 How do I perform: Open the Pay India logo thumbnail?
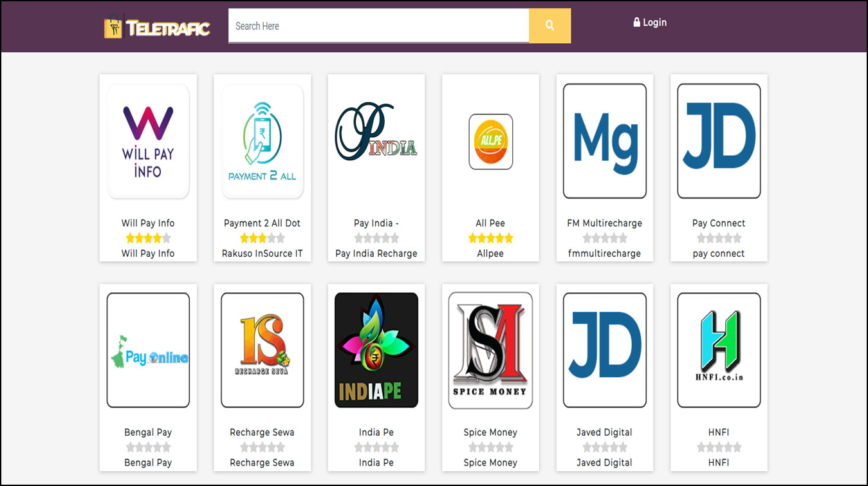[x=376, y=141]
